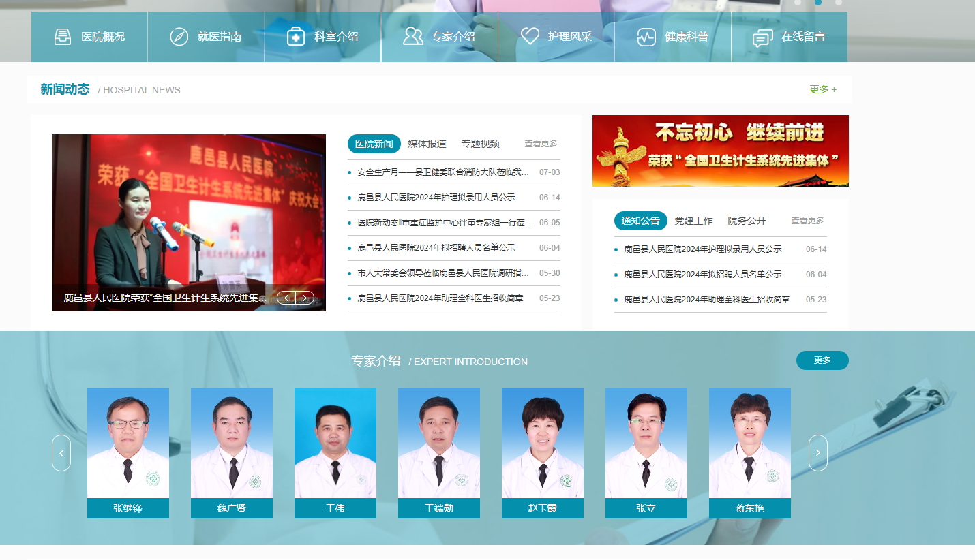This screenshot has width=975, height=560.
Task: Open expert 王端勋 photo card
Action: (x=439, y=453)
